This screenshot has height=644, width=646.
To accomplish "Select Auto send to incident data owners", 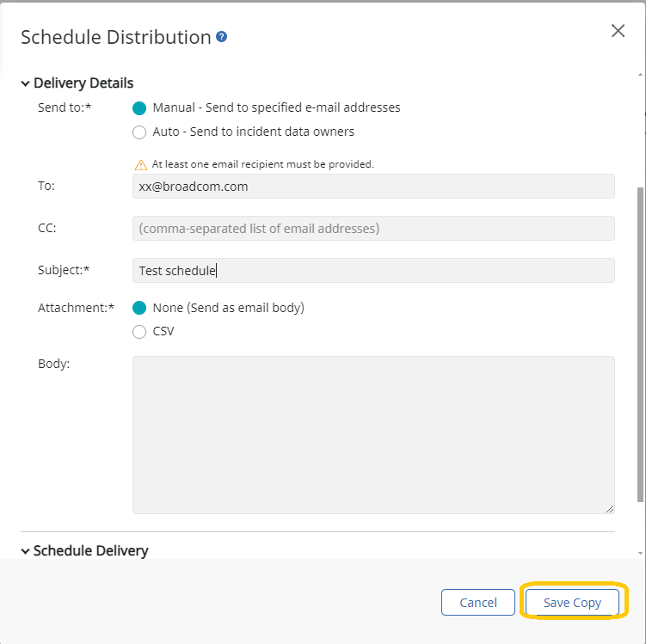I will [x=139, y=132].
